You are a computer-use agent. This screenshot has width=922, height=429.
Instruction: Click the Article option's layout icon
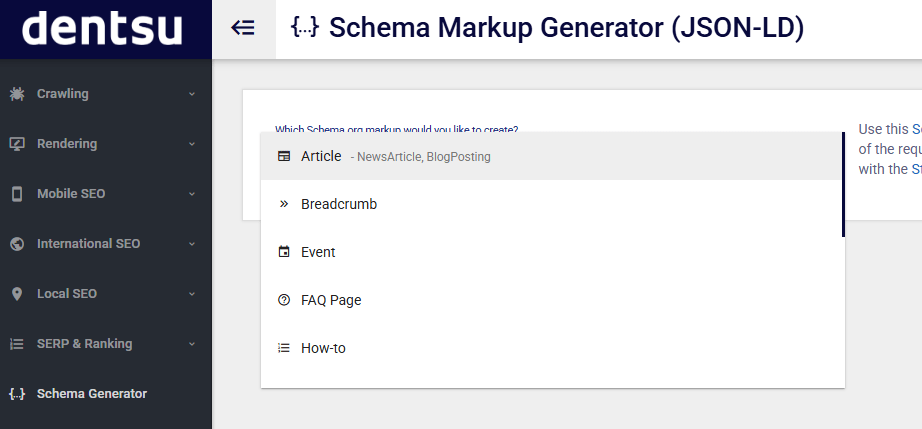pyautogui.click(x=284, y=156)
